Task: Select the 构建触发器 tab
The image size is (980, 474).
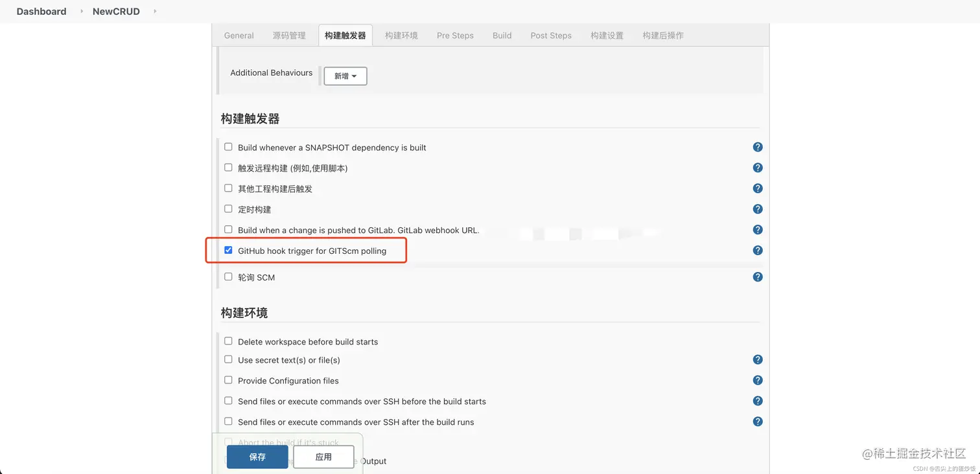Action: click(x=345, y=36)
